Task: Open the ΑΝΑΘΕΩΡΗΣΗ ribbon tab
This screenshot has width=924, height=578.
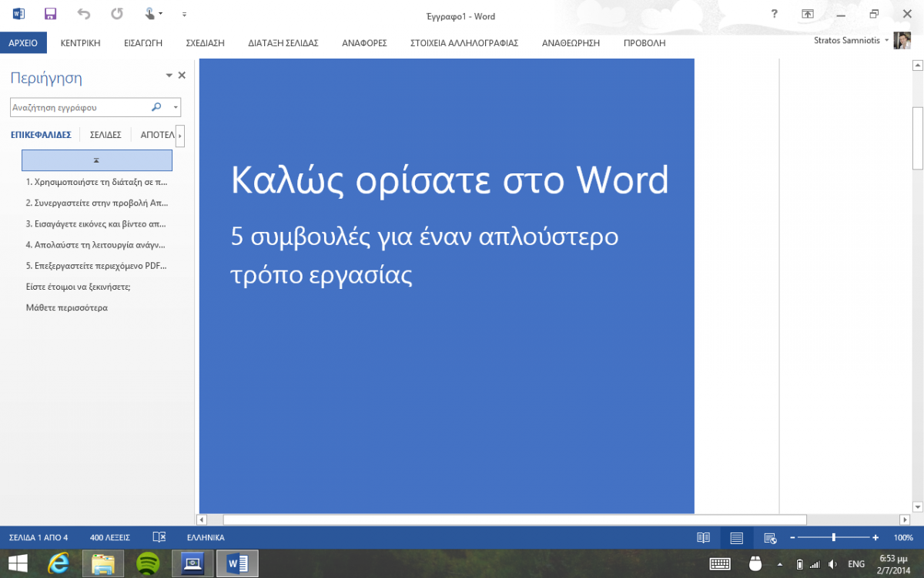Action: (x=571, y=43)
